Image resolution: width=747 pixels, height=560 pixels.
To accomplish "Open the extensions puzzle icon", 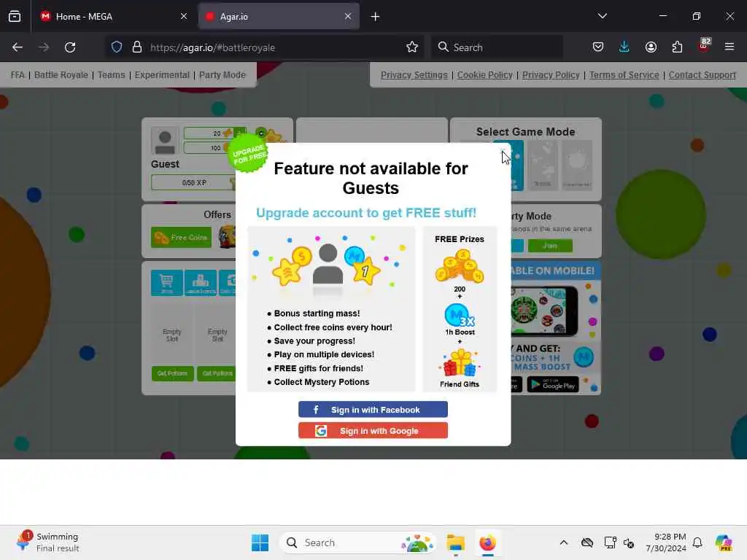I will (677, 47).
